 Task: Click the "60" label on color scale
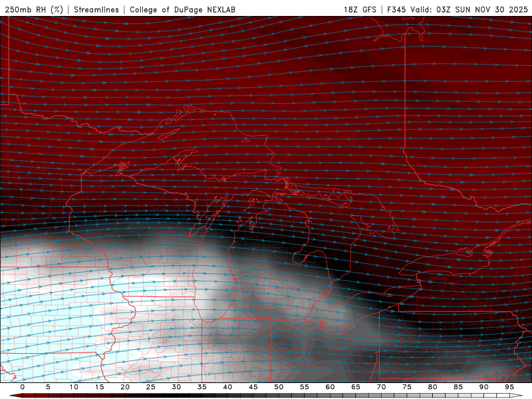pos(330,387)
